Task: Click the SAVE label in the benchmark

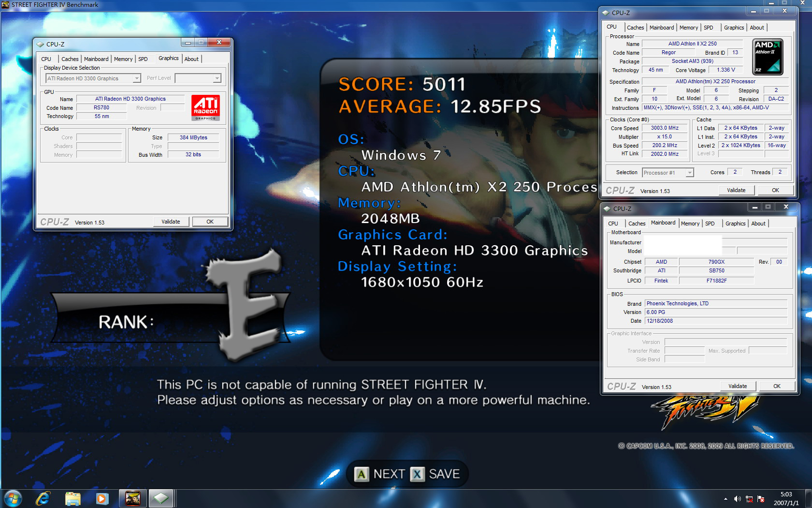Action: (x=444, y=474)
